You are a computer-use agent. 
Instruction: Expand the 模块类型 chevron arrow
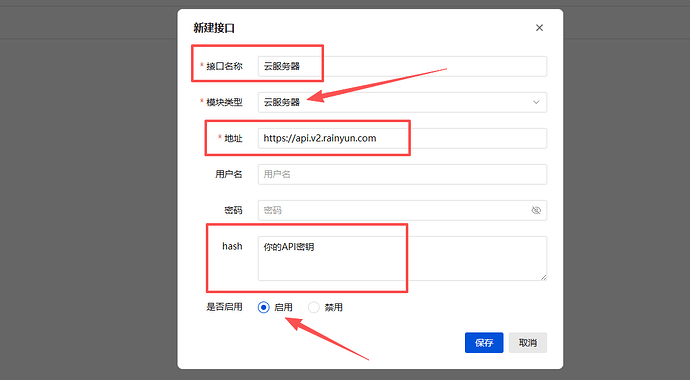pyautogui.click(x=536, y=102)
